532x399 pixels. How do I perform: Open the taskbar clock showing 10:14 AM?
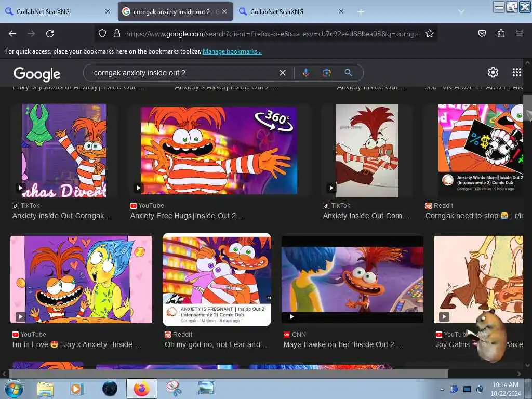point(505,389)
